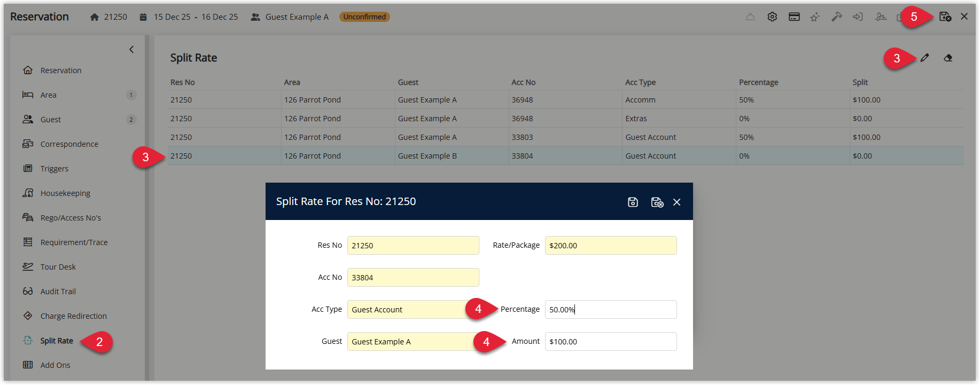
Task: Click the sidebar vertical scrollbar
Action: click(x=146, y=208)
